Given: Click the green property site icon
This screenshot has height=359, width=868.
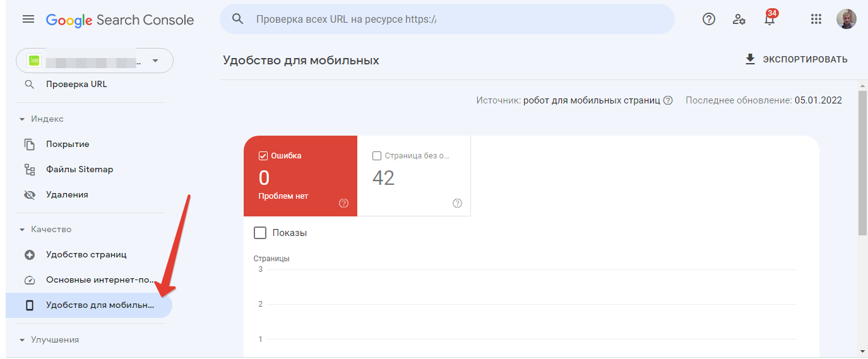Looking at the screenshot, I should tap(34, 61).
